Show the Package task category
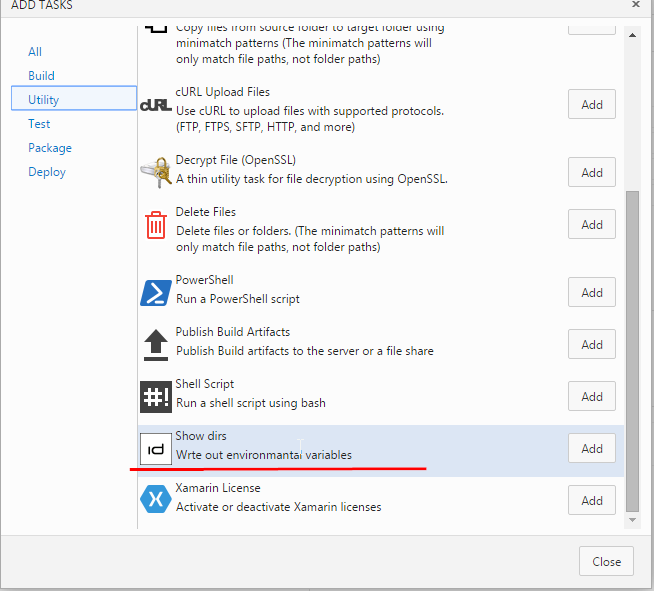The width and height of the screenshot is (654, 591). pos(50,148)
